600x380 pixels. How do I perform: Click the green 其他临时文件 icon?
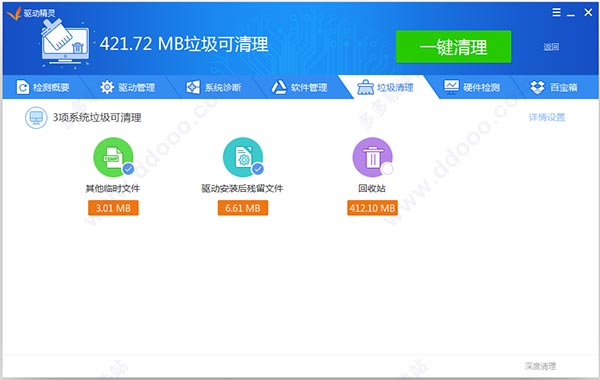coord(113,157)
